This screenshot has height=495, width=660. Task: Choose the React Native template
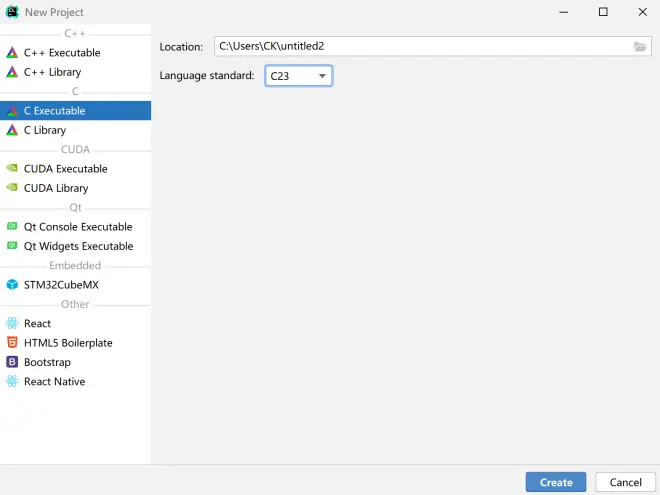pyautogui.click(x=75, y=382)
